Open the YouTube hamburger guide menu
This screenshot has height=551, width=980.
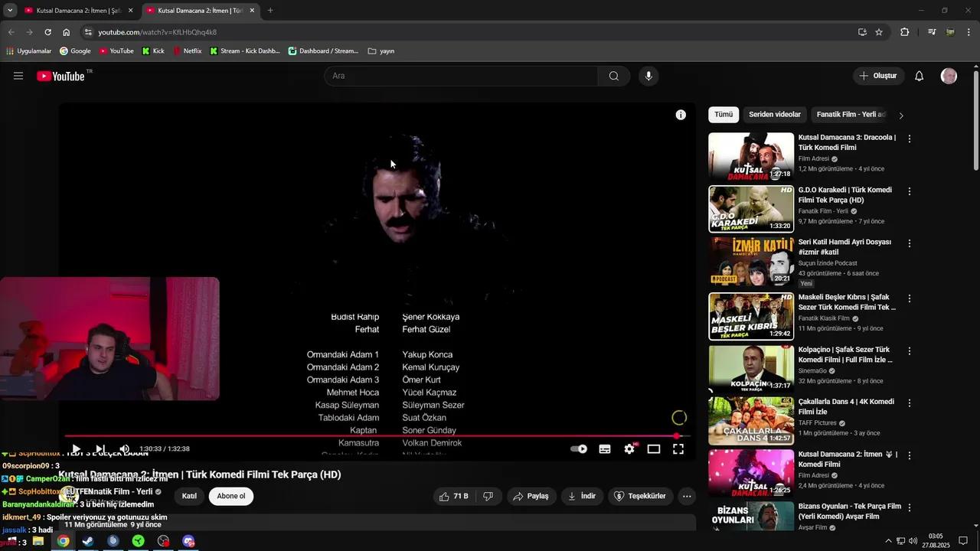click(x=18, y=76)
